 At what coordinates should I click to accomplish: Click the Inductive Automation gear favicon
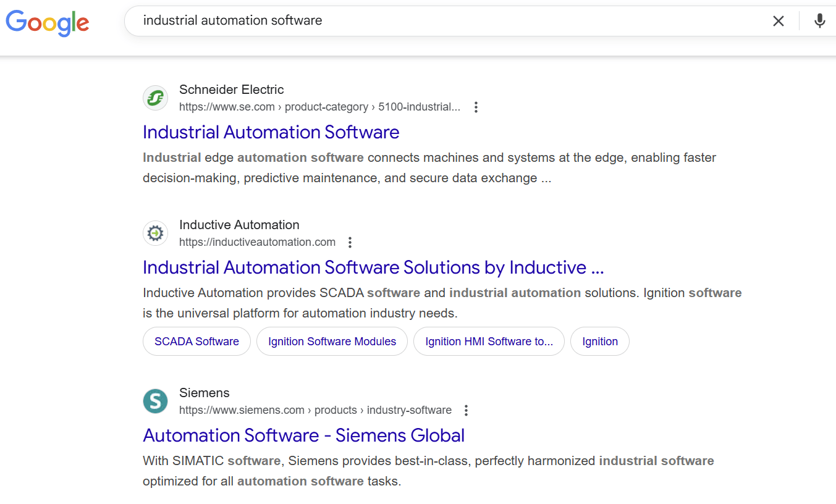[x=155, y=233]
